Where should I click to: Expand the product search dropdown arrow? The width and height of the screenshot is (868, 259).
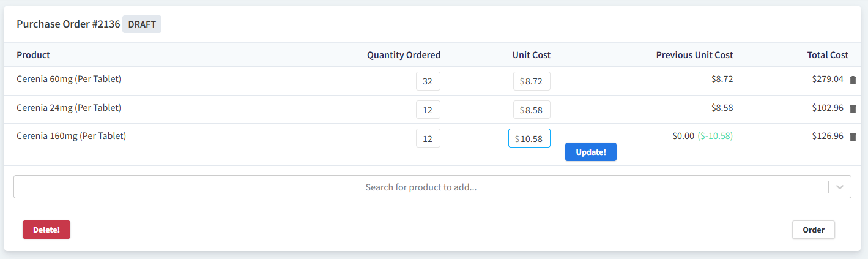click(x=839, y=187)
